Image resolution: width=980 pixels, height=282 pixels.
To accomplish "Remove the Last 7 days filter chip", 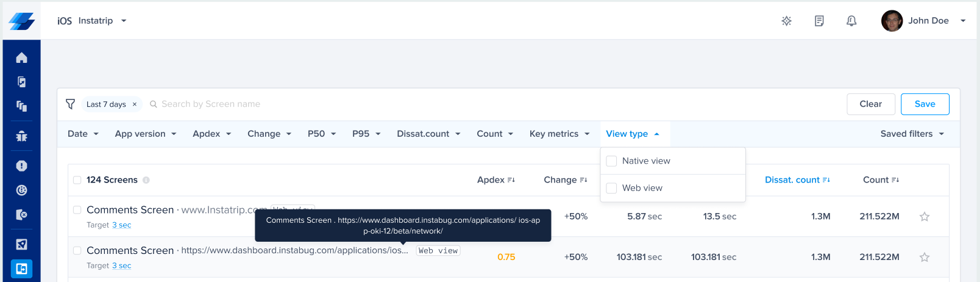I will tap(135, 104).
